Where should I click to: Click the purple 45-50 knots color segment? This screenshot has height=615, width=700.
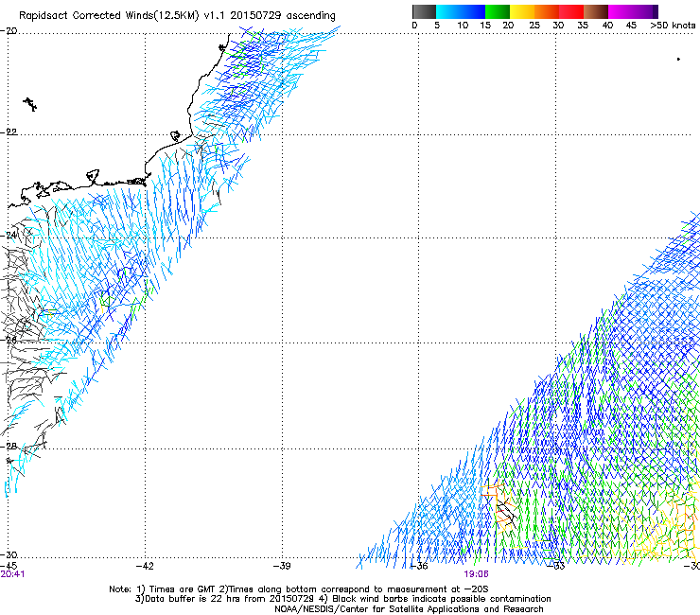pyautogui.click(x=645, y=11)
